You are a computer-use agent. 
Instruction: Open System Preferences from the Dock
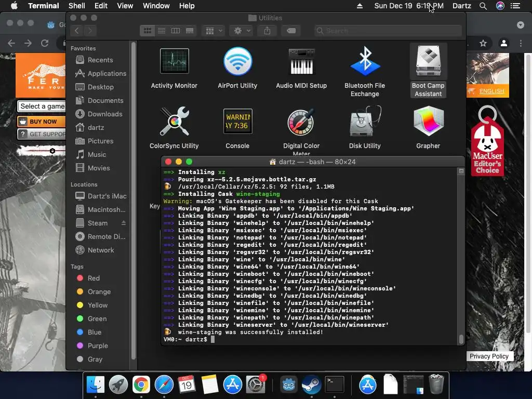[x=256, y=385]
